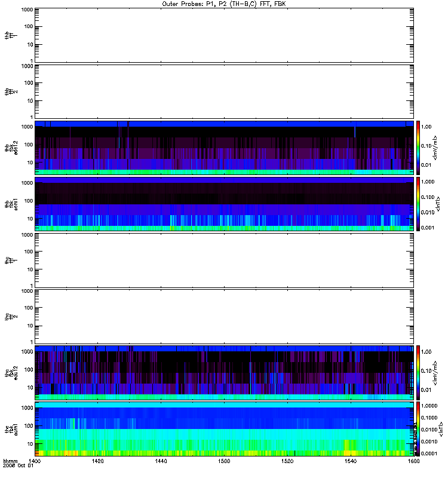Click the <|mV/m|> unit label beside thb edc12 color bar
The width and height of the screenshot is (448, 478).
click(435, 148)
